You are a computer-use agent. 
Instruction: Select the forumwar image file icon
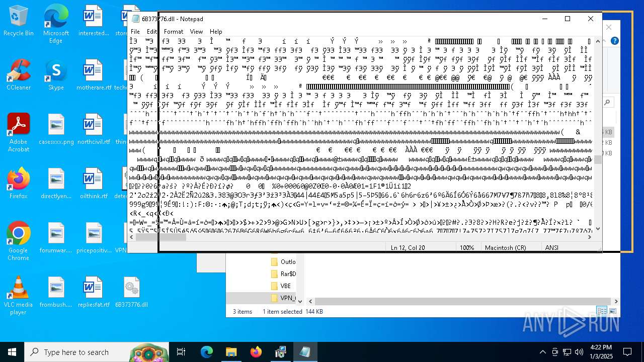pos(56,238)
